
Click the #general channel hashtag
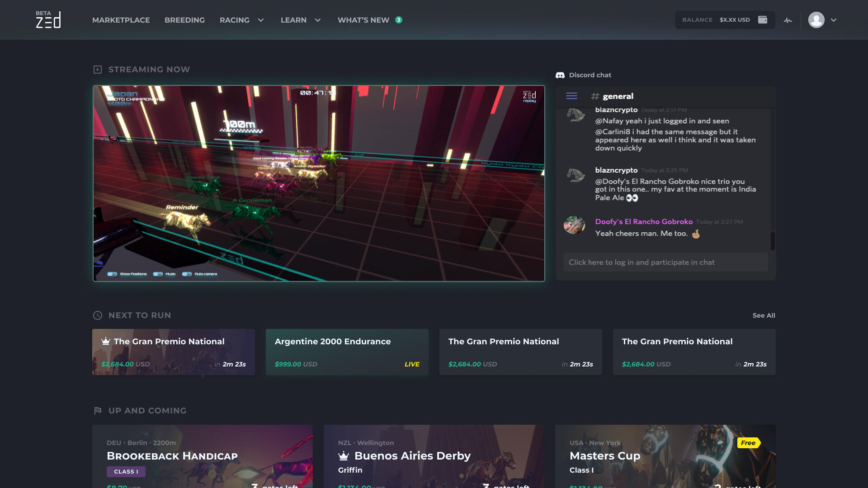pyautogui.click(x=594, y=96)
